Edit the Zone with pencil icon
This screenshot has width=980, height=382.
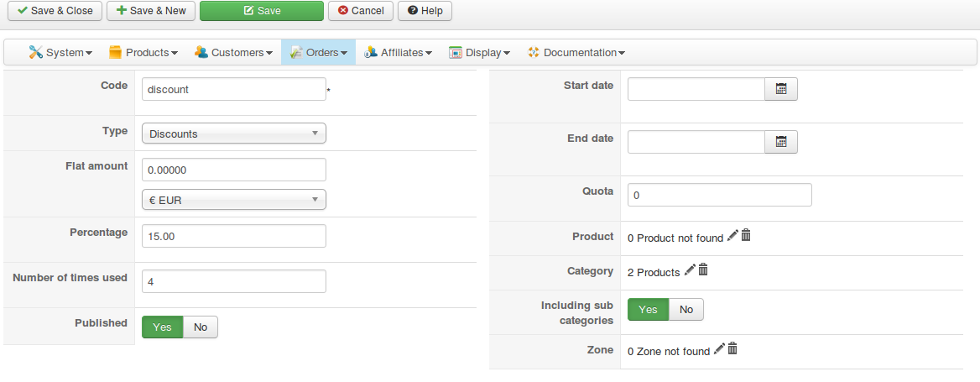coord(719,349)
